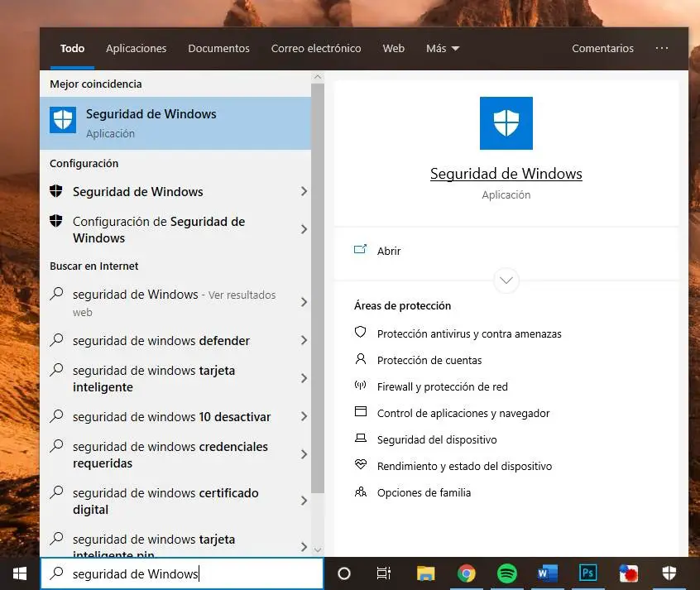
Task: Click the search magnifier in the search box
Action: pyautogui.click(x=57, y=573)
